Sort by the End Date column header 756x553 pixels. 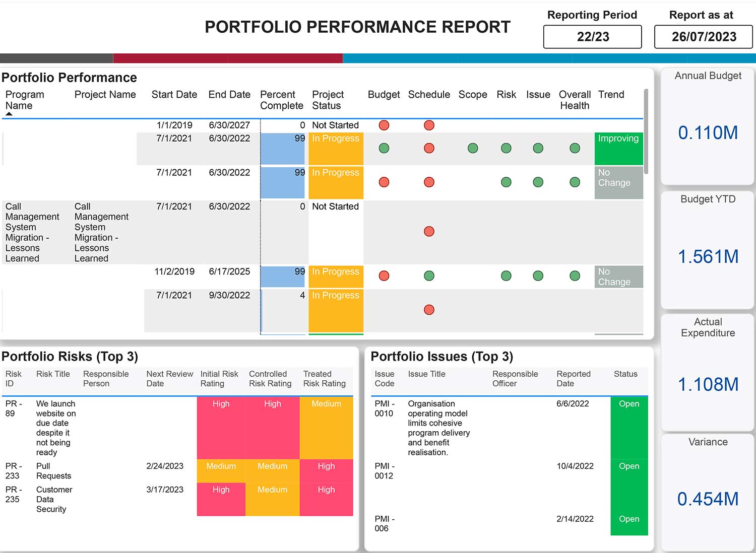[x=229, y=95]
